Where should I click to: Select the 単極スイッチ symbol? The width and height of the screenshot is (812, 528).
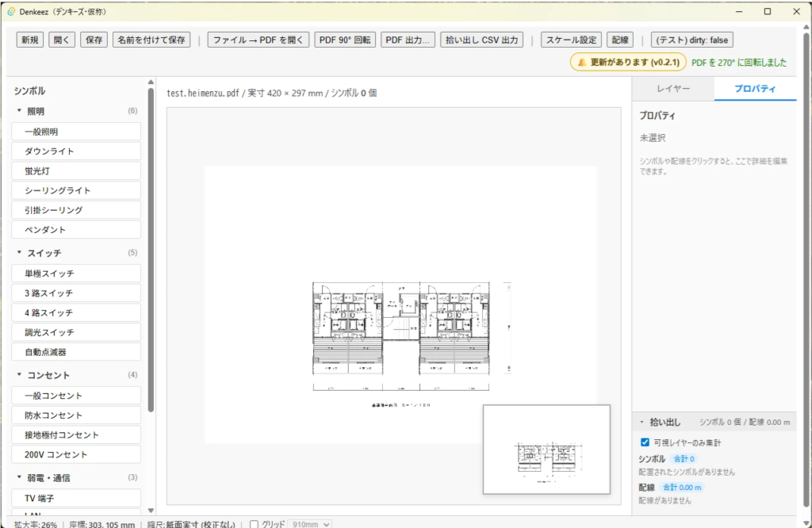76,274
